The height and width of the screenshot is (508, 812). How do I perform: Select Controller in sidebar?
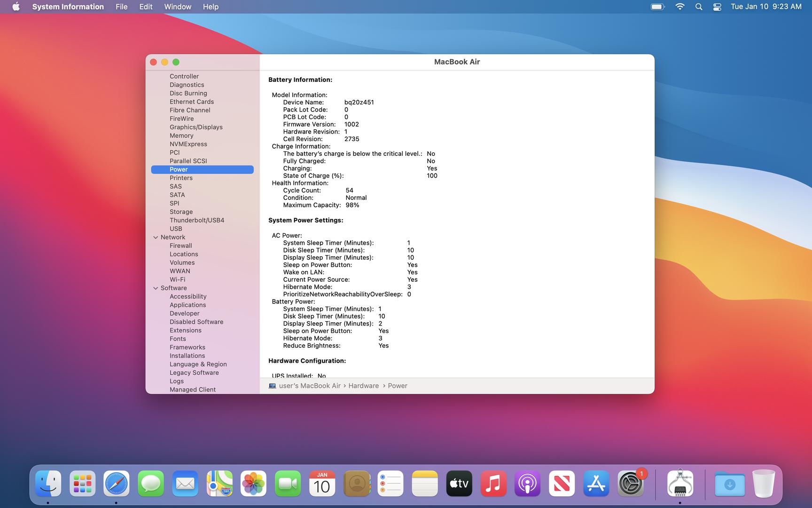click(x=184, y=76)
